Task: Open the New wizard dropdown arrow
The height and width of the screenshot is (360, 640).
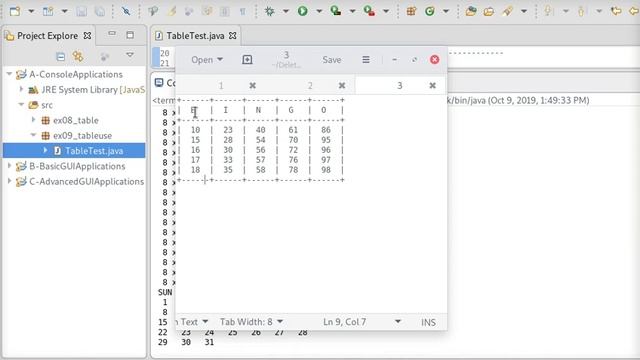Action: (31, 11)
